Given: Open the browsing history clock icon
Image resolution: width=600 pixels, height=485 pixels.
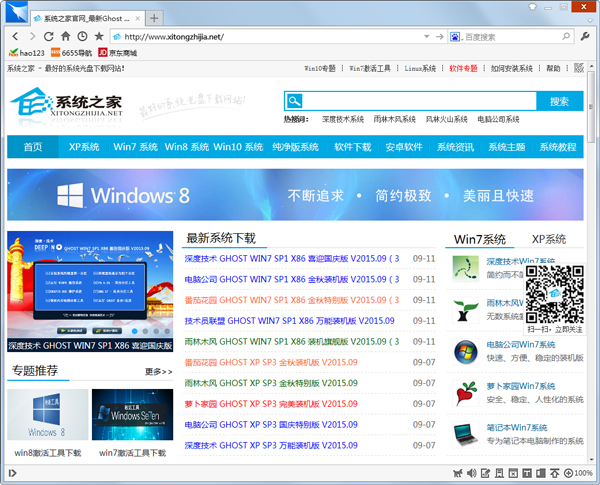Looking at the screenshot, I should click(x=81, y=36).
